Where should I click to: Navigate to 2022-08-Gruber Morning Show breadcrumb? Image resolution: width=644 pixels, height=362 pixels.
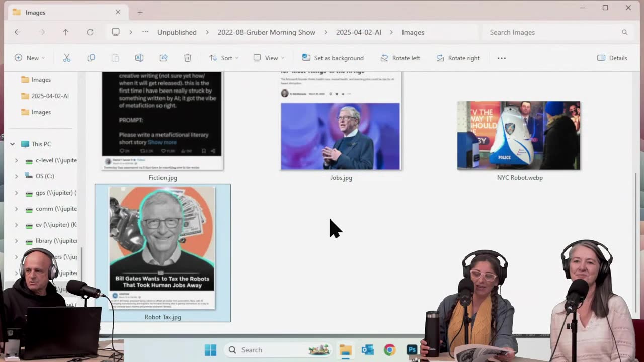pos(267,32)
